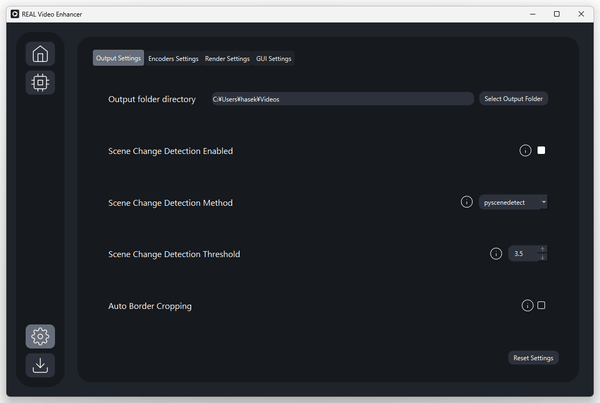Click the Select Output Folder button
The width and height of the screenshot is (600, 403).
[x=514, y=99]
